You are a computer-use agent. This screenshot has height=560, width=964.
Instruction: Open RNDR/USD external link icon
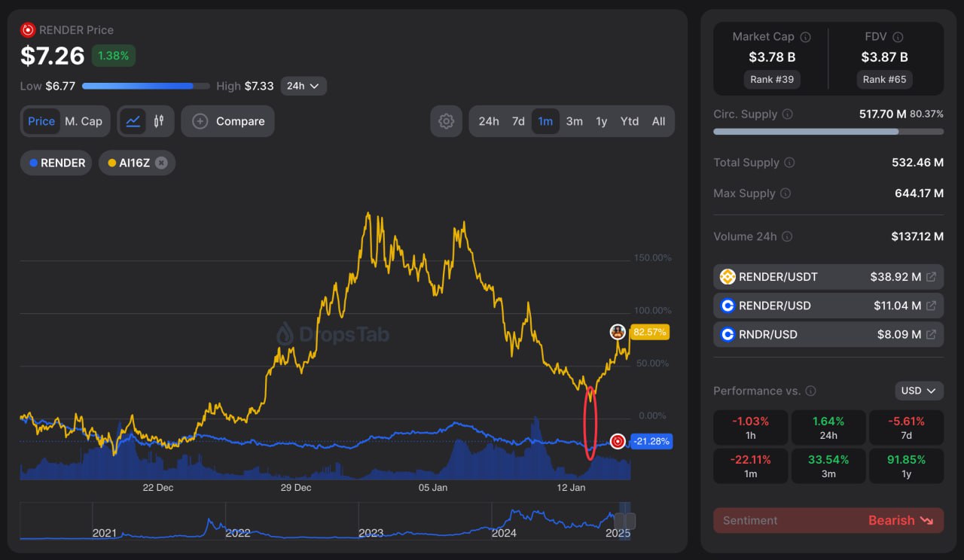pos(931,334)
